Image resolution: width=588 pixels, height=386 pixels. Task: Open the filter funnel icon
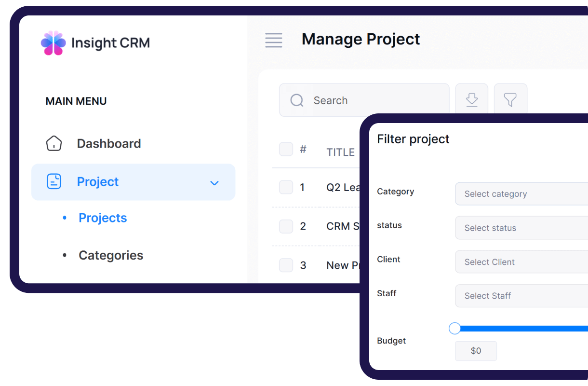510,100
